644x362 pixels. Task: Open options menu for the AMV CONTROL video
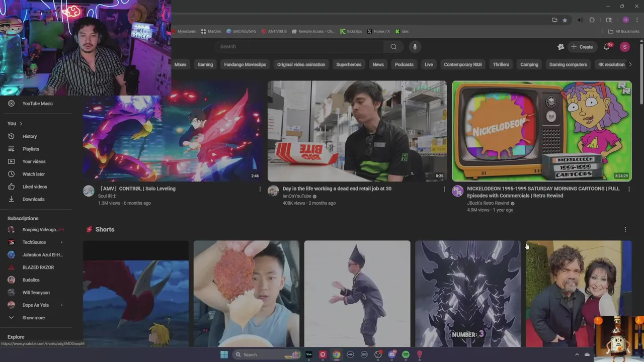point(260,189)
